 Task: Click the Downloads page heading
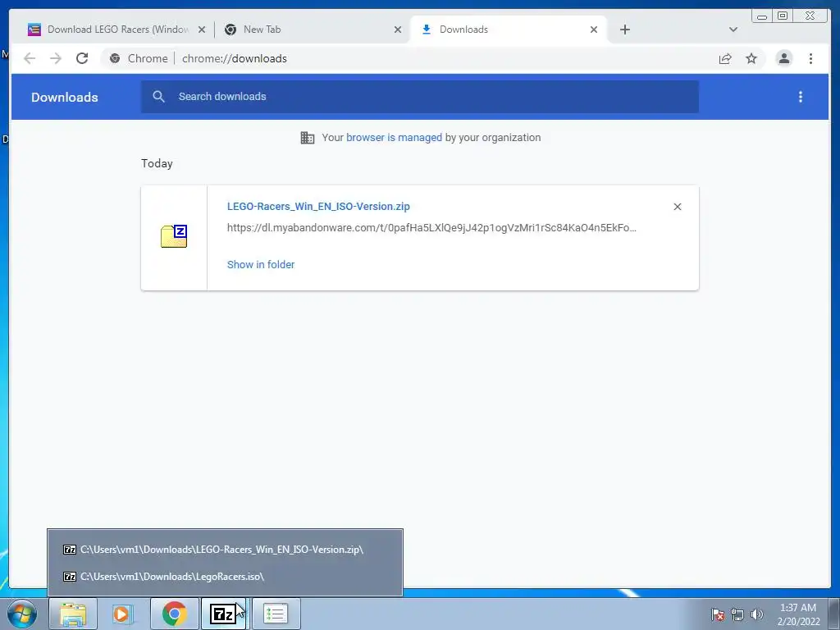(64, 97)
